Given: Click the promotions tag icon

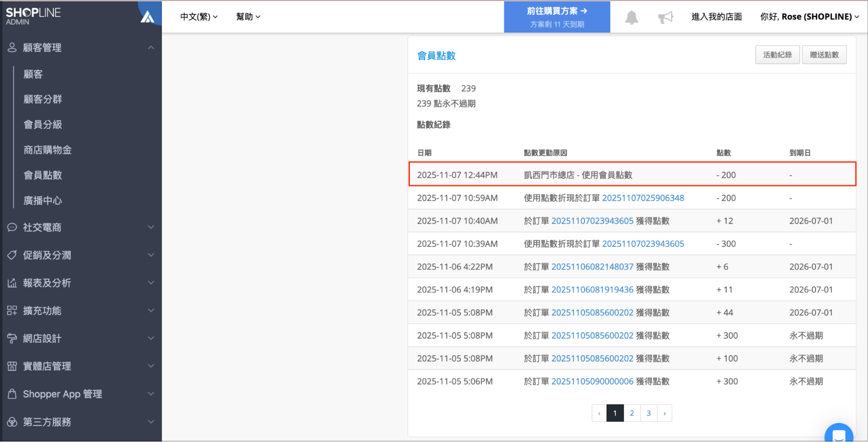Looking at the screenshot, I should pyautogui.click(x=12, y=255).
